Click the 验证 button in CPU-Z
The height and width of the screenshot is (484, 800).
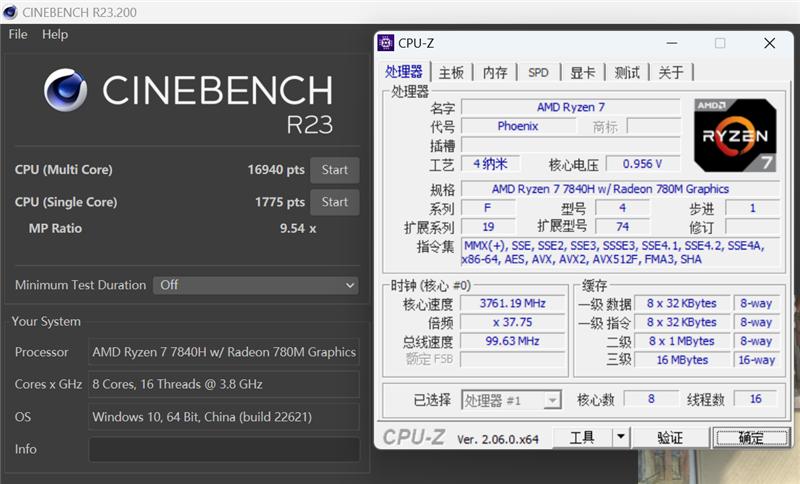670,437
